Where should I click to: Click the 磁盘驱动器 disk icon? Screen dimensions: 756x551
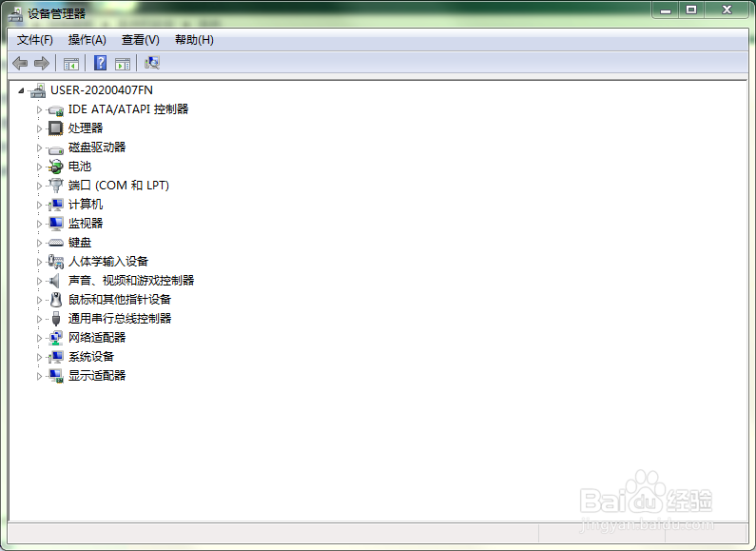56,148
